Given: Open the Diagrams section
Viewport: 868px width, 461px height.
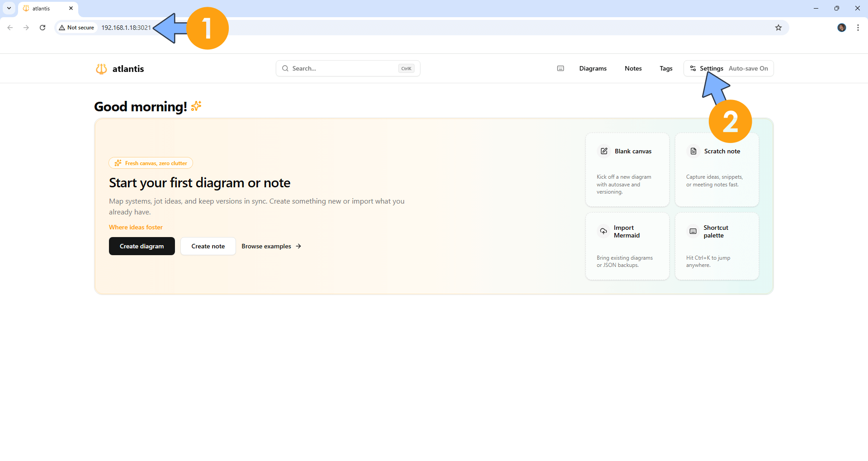Looking at the screenshot, I should point(593,68).
